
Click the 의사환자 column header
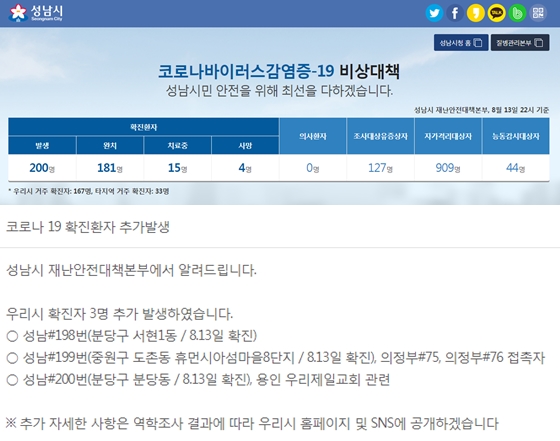[x=313, y=136]
